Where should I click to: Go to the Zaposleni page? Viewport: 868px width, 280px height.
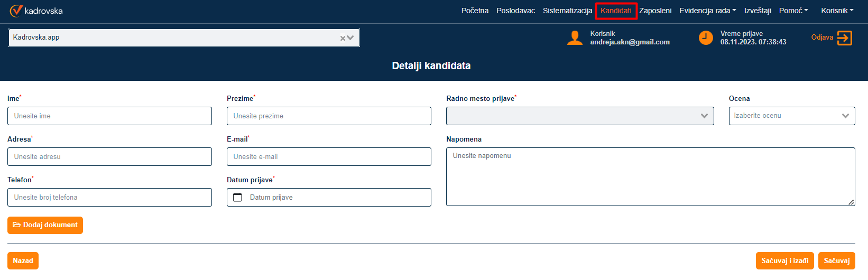(655, 11)
